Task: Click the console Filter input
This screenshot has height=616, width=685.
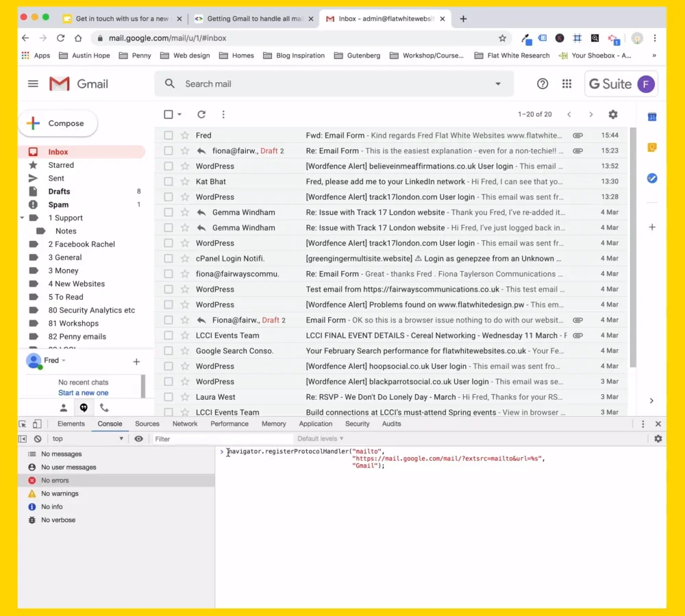Action: (x=221, y=439)
